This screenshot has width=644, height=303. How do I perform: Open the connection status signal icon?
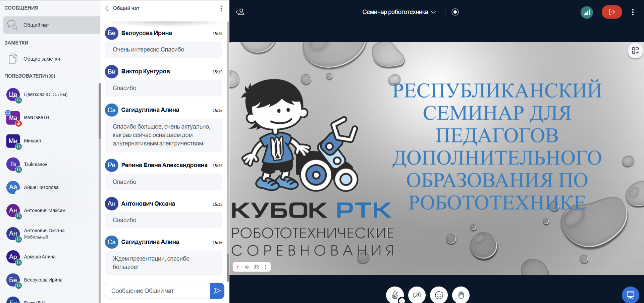click(x=587, y=12)
